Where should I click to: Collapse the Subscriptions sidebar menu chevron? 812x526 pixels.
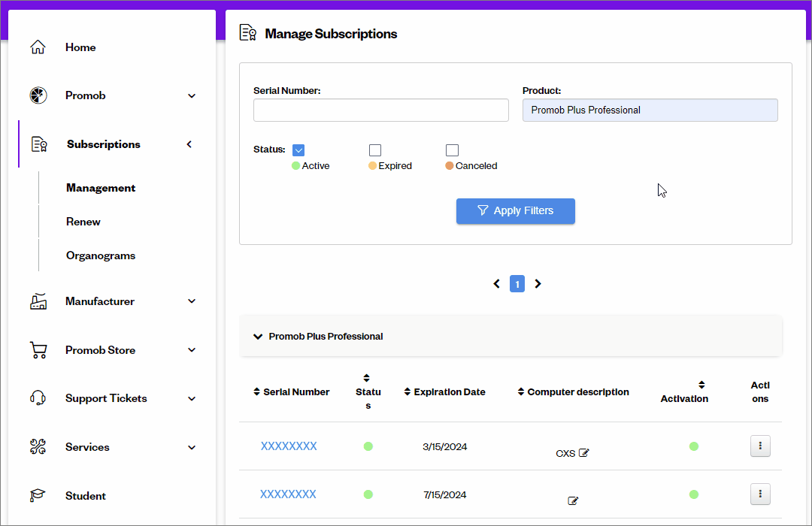189,144
